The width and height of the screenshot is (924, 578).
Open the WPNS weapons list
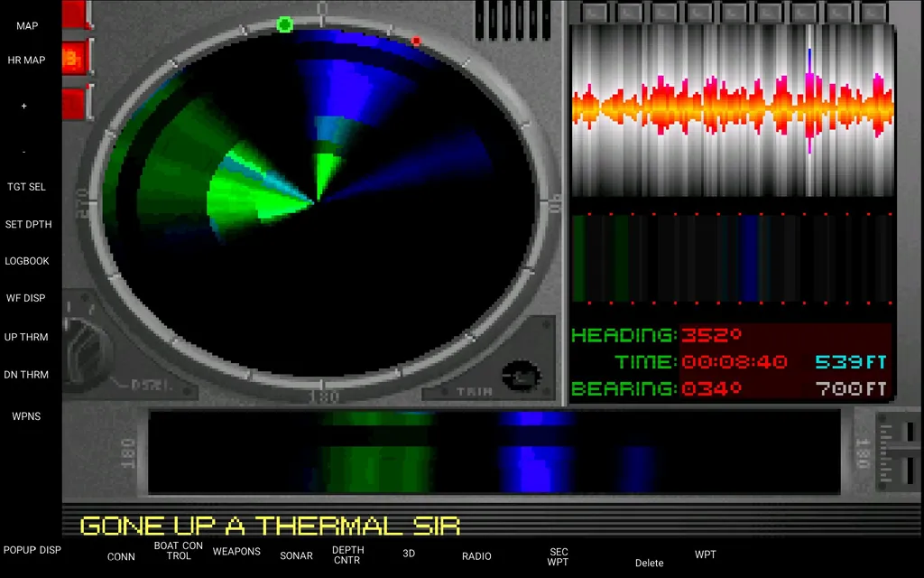[x=26, y=416]
